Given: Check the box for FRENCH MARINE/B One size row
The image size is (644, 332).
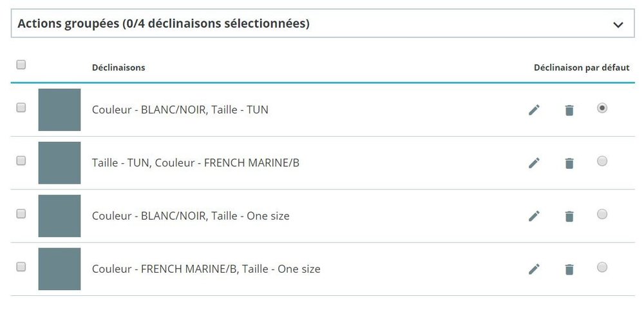Looking at the screenshot, I should [21, 267].
